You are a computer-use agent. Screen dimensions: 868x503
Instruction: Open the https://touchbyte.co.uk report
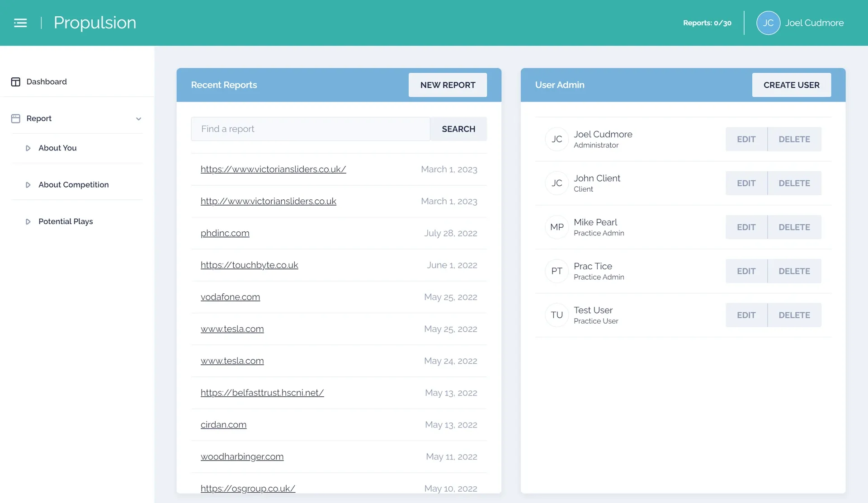[249, 265]
